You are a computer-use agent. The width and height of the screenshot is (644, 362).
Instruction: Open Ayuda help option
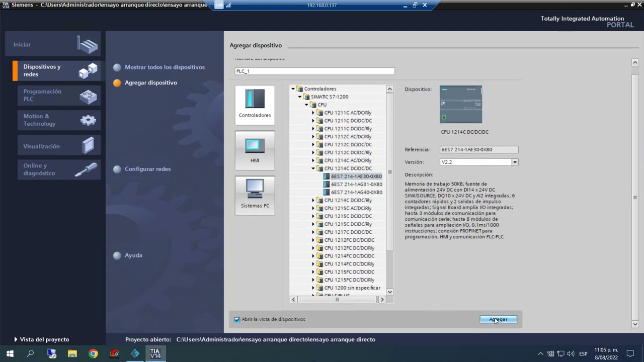(x=133, y=255)
